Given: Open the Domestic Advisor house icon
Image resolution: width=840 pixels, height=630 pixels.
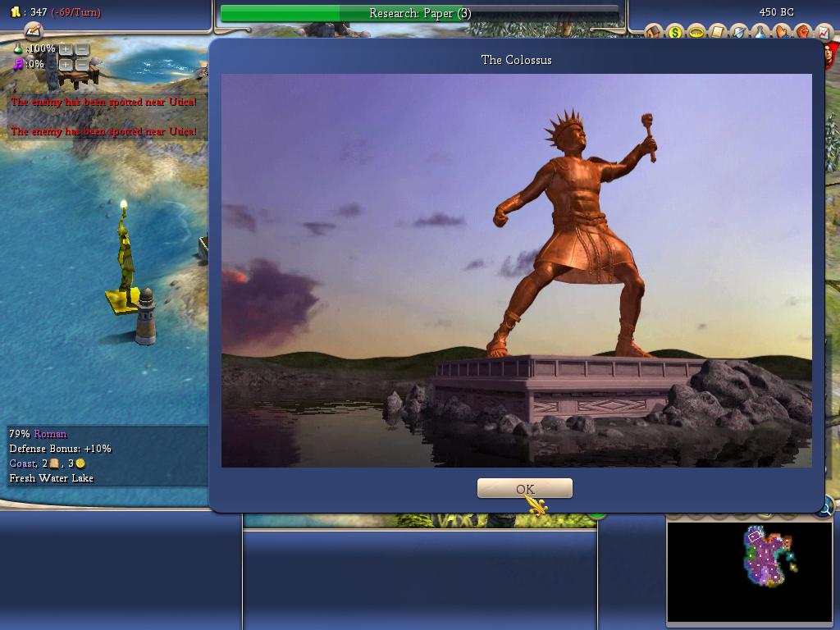Looking at the screenshot, I should (654, 31).
